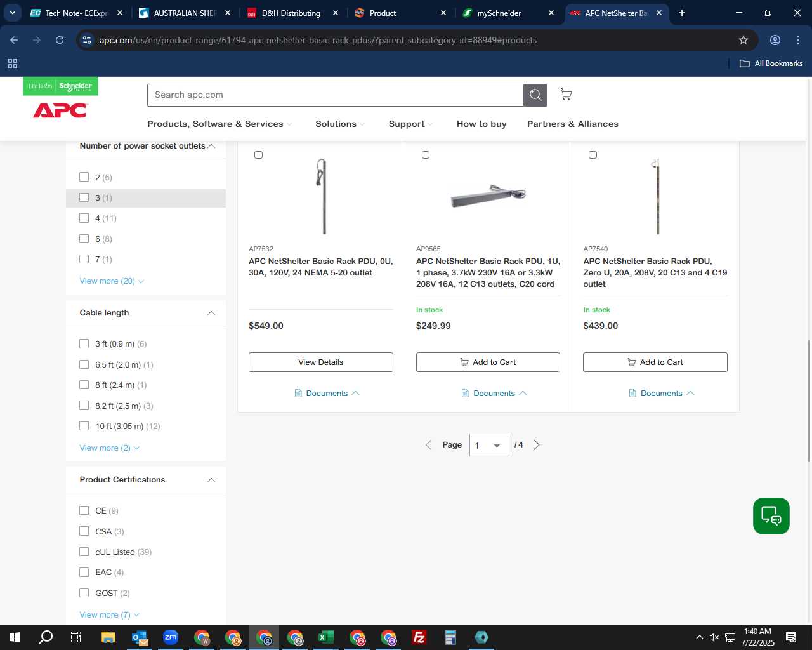Open File Explorer from taskbar

[108, 637]
